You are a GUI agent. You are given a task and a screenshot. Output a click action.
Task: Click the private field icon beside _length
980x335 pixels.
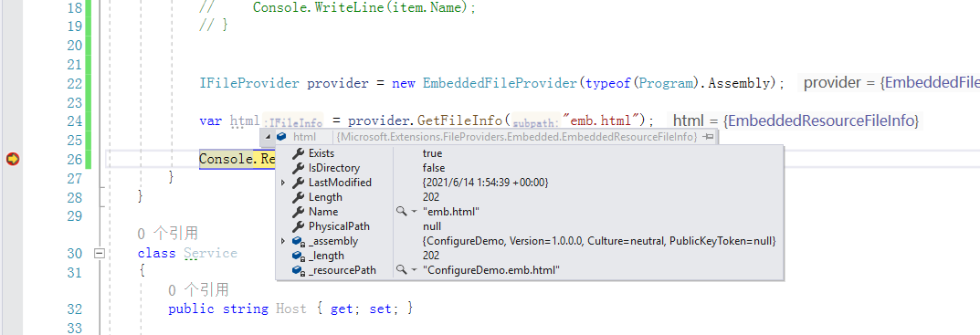coord(298,256)
